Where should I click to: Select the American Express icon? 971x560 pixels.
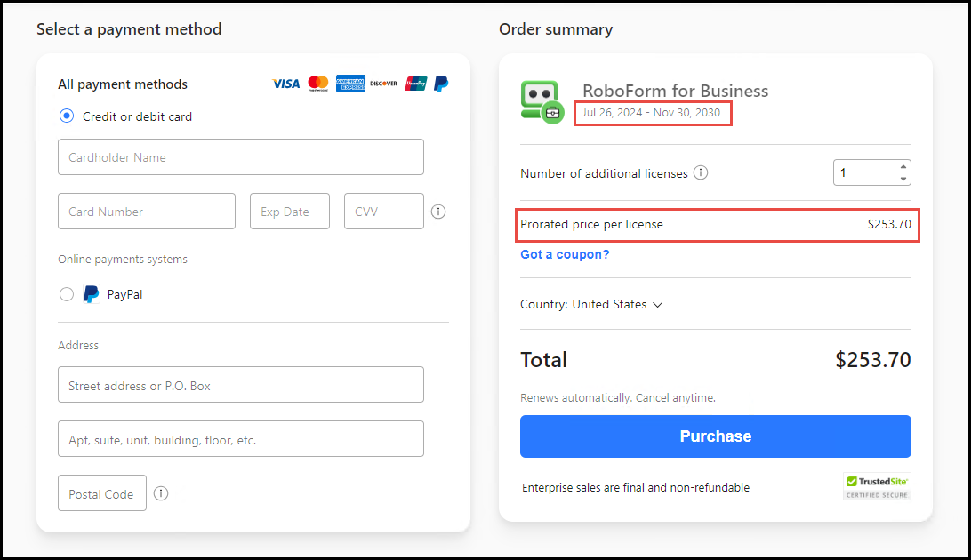pyautogui.click(x=350, y=84)
